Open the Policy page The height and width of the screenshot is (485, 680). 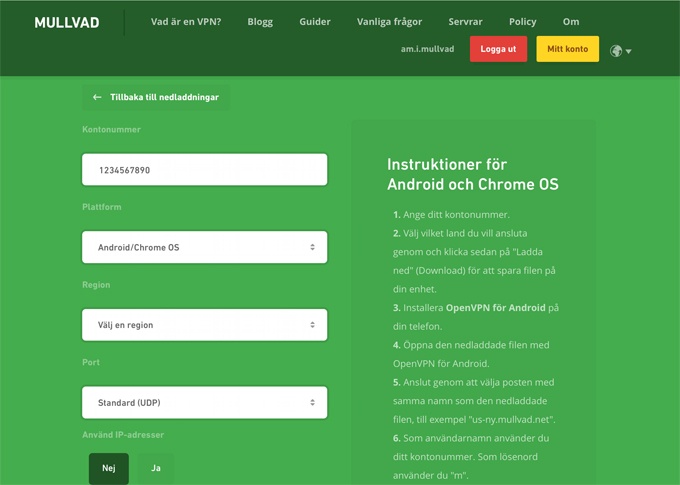522,22
